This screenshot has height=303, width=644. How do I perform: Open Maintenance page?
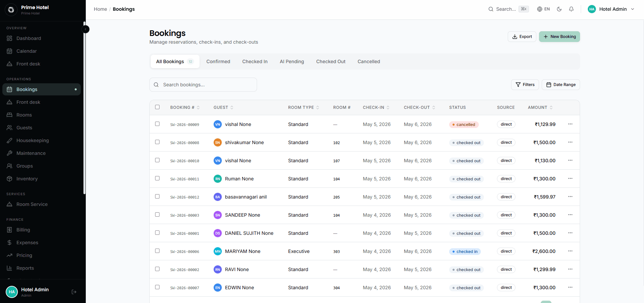pos(41,153)
